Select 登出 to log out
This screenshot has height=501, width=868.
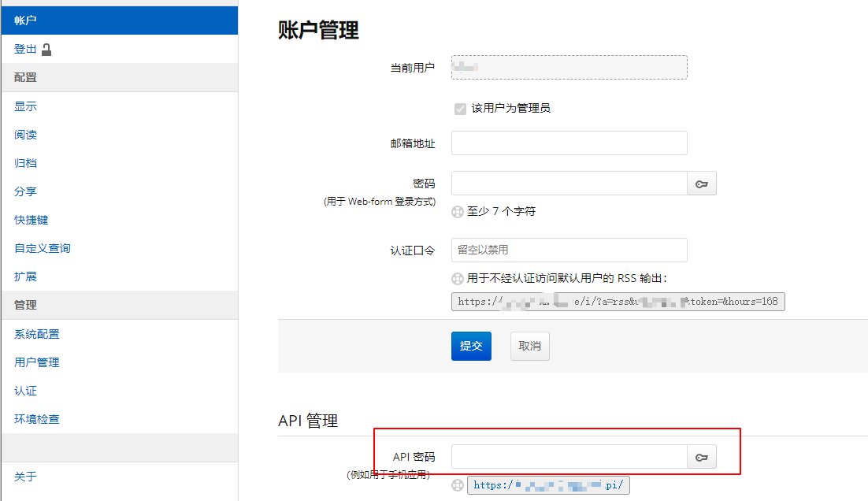pos(25,50)
